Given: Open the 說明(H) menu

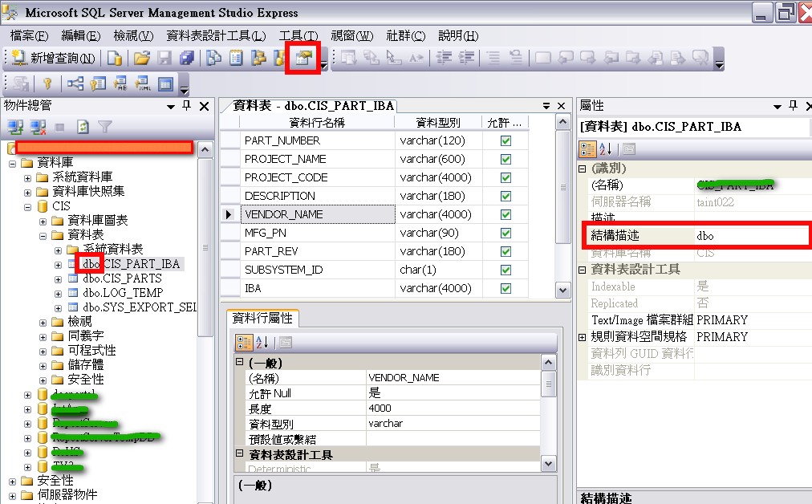Looking at the screenshot, I should click(x=458, y=36).
